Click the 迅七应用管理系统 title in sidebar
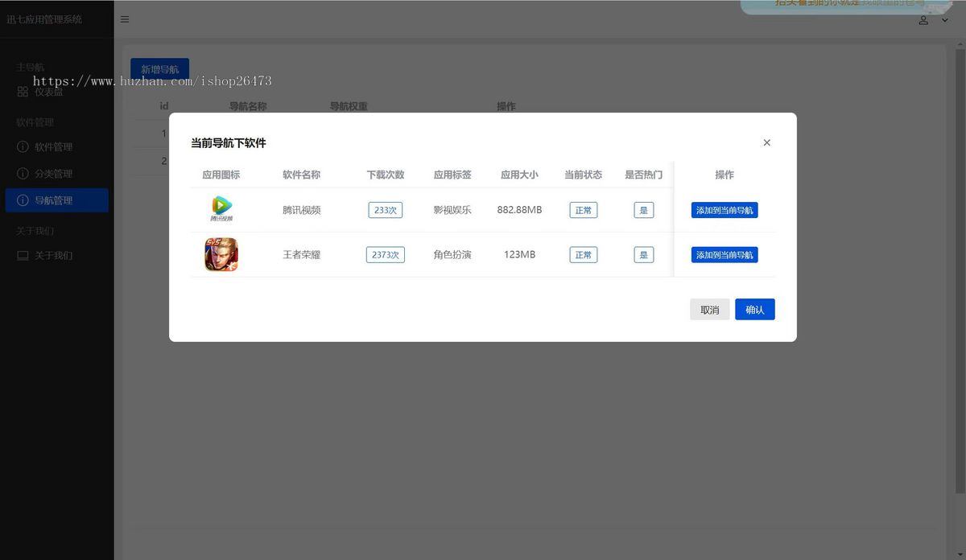 pyautogui.click(x=44, y=19)
